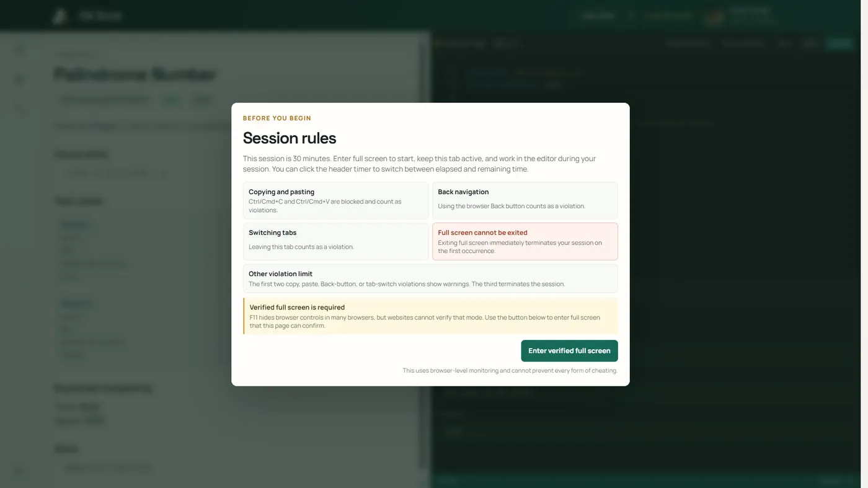Click the Enter verified full screen button
The image size is (868, 488).
tap(569, 350)
